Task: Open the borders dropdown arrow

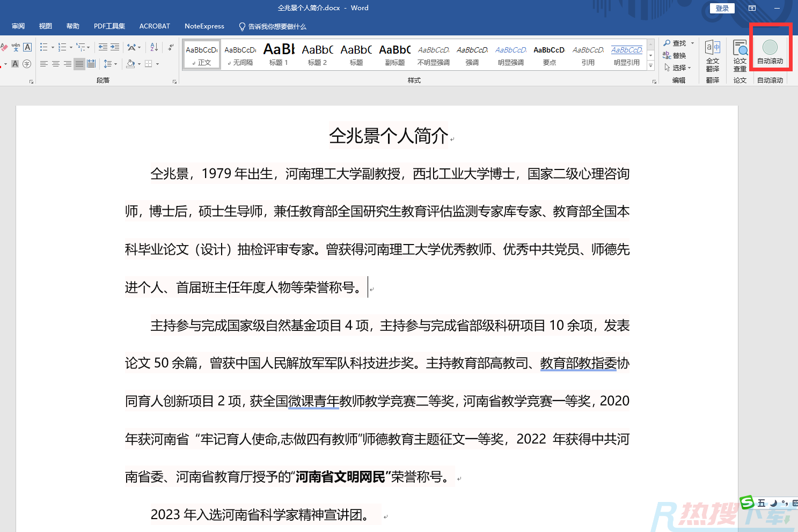Action: 158,64
